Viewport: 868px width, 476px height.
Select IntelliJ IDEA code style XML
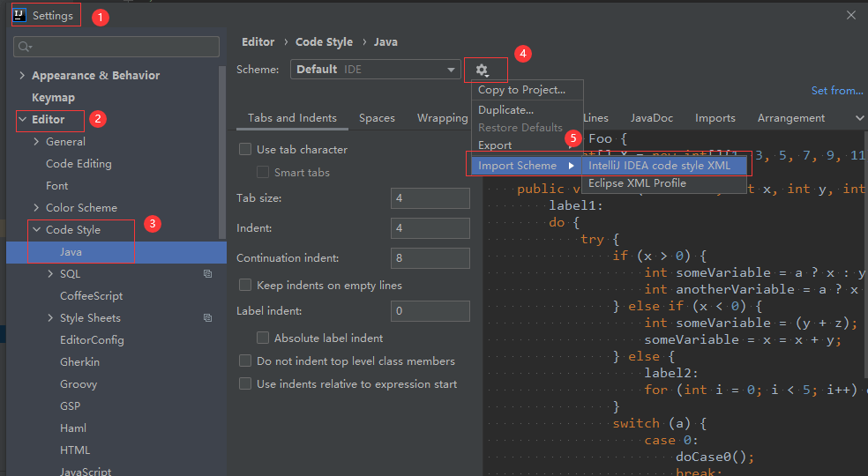coord(663,166)
